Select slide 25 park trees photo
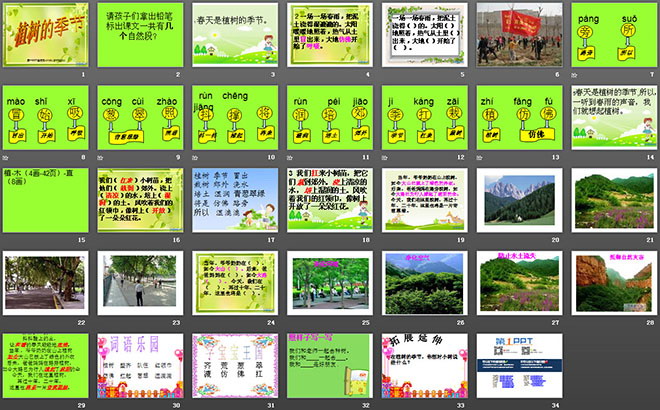 (x=330, y=283)
